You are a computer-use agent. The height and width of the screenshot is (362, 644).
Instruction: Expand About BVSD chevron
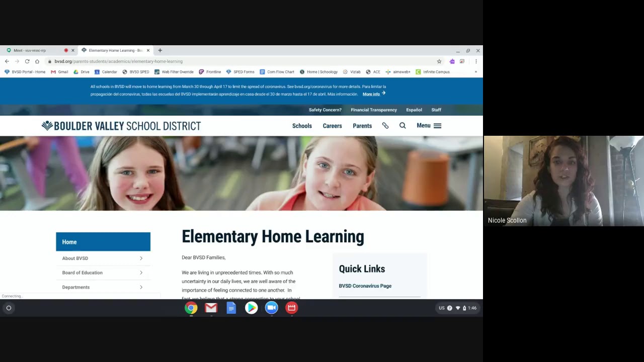pos(141,258)
